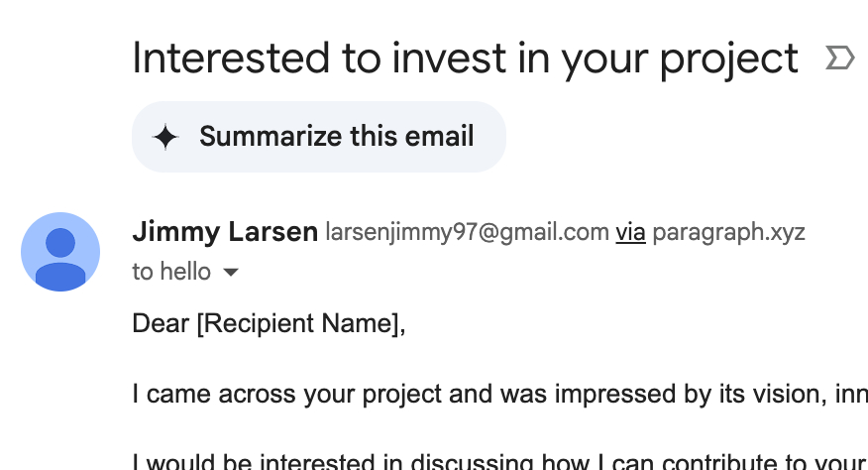Click the sparkle icon in the Summarize button
Viewport: 868px width, 470px height.
click(x=165, y=137)
